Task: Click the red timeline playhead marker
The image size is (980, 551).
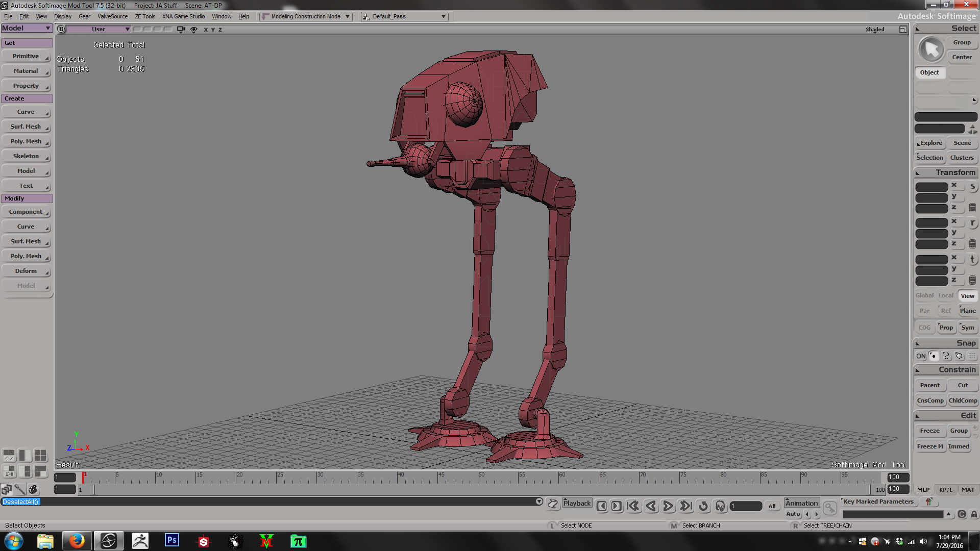Action: click(83, 477)
